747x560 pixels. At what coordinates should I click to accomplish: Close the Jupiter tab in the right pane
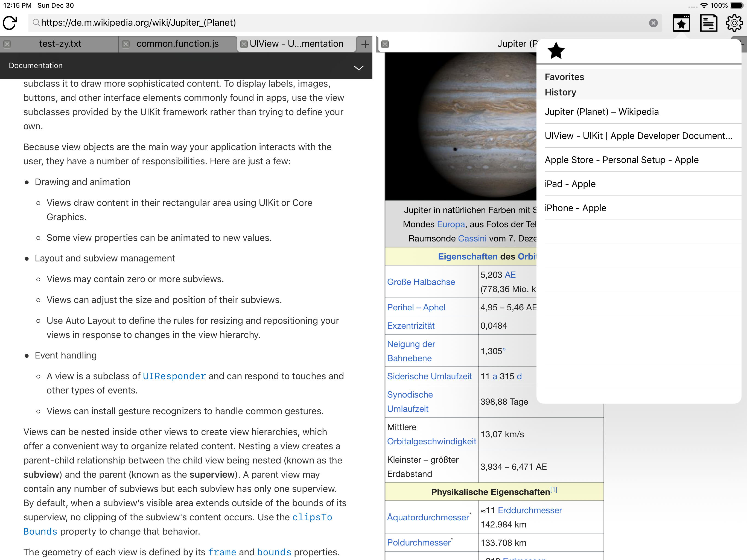coord(385,44)
